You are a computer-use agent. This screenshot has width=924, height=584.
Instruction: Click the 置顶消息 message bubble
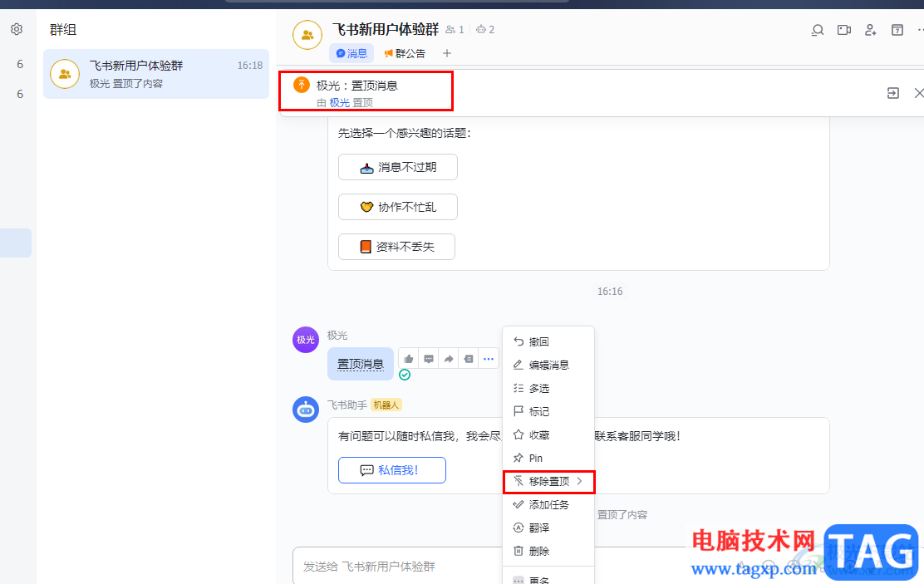coord(360,364)
